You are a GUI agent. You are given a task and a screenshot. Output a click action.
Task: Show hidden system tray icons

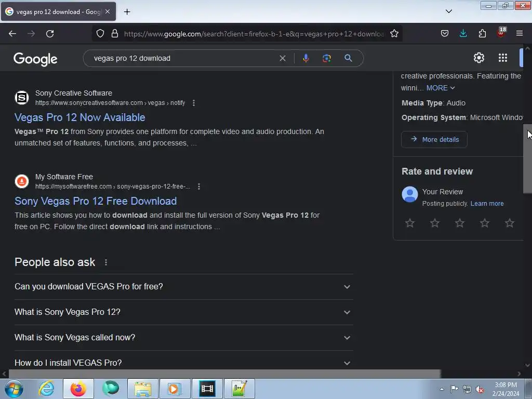442,389
